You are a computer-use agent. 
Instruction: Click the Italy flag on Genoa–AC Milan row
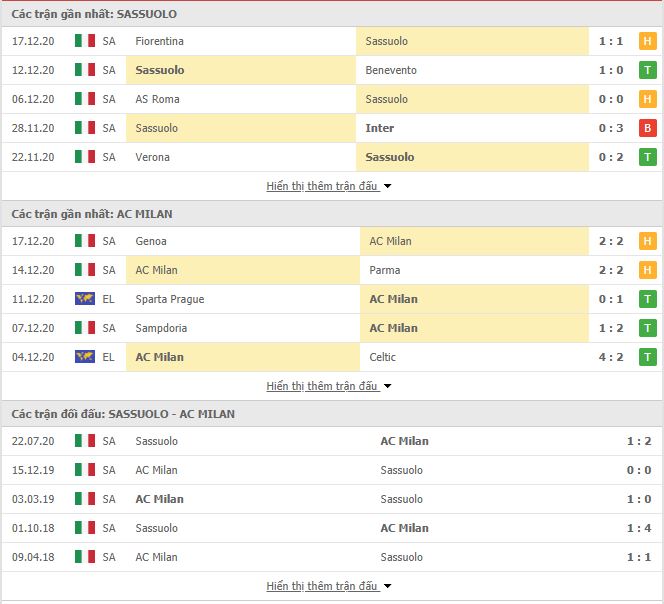(85, 241)
